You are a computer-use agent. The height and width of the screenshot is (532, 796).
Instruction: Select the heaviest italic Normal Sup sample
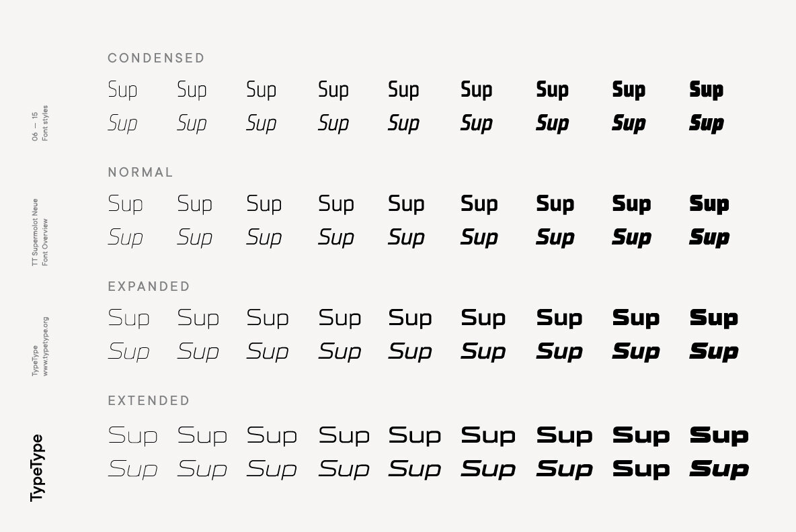click(709, 237)
